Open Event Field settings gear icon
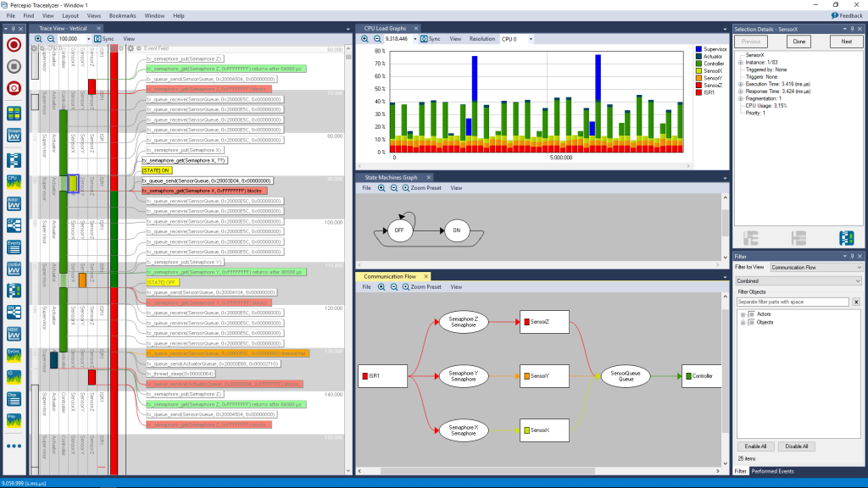The width and height of the screenshot is (868, 488). click(131, 48)
